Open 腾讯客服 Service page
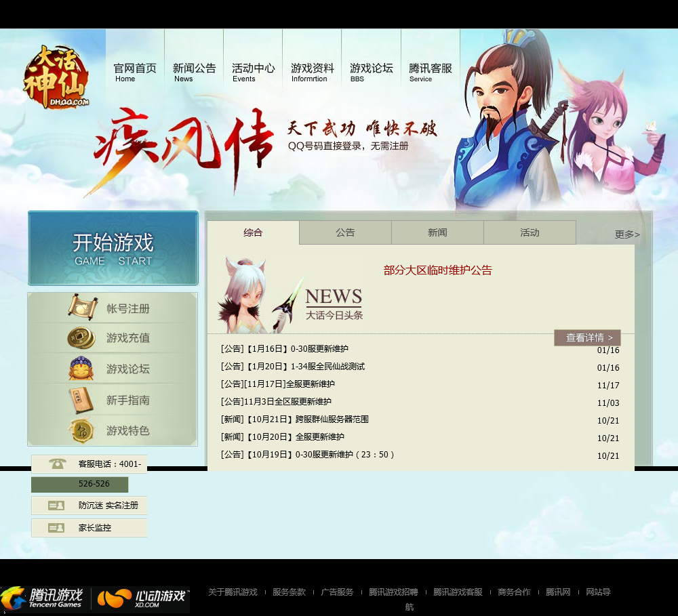Image resolution: width=678 pixels, height=616 pixels. click(431, 73)
